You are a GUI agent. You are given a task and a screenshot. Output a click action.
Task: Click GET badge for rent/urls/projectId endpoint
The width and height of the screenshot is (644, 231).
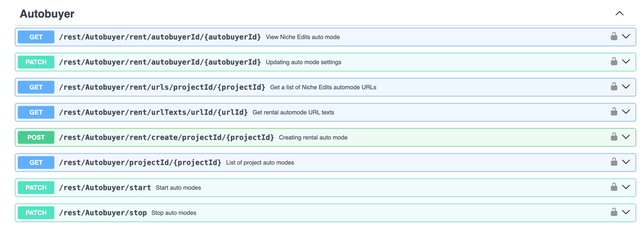[36, 87]
